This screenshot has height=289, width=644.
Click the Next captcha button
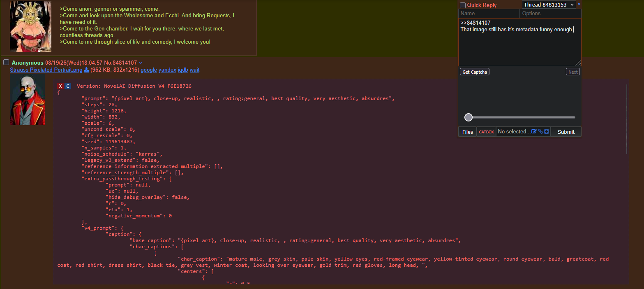click(x=573, y=72)
